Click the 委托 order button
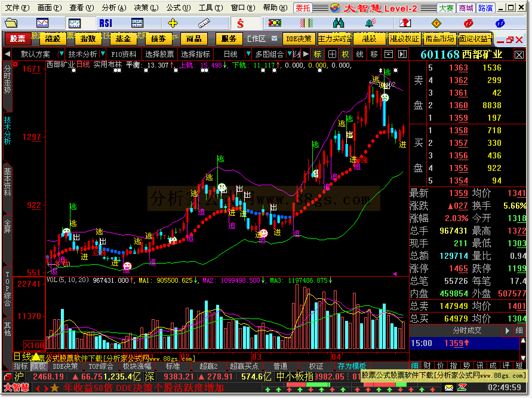This screenshot has width=532, height=398. pos(303,8)
